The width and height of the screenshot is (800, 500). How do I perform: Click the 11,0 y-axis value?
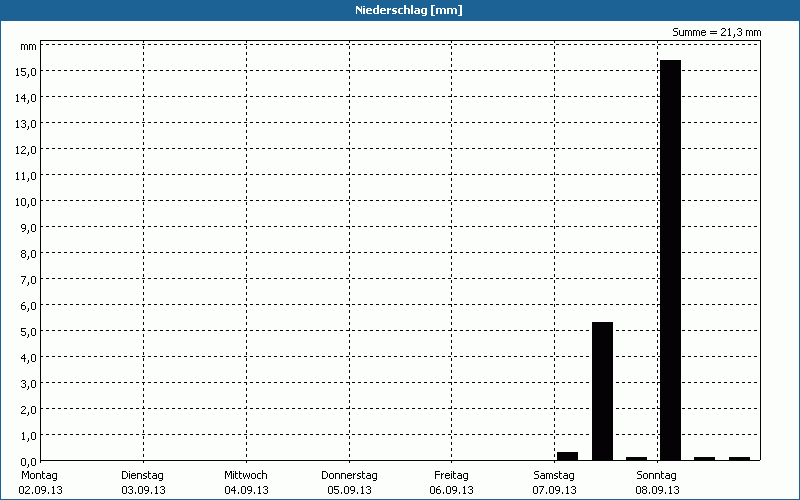tap(26, 176)
